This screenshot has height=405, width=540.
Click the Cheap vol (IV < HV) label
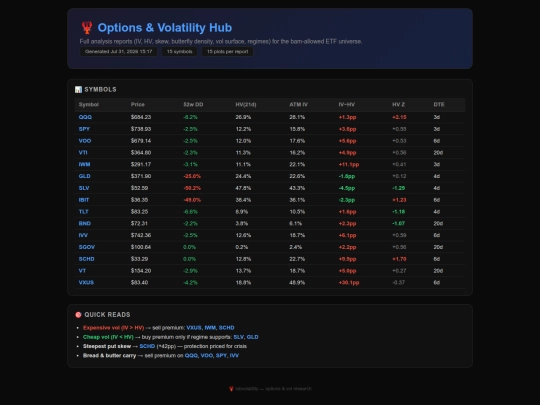point(108,337)
